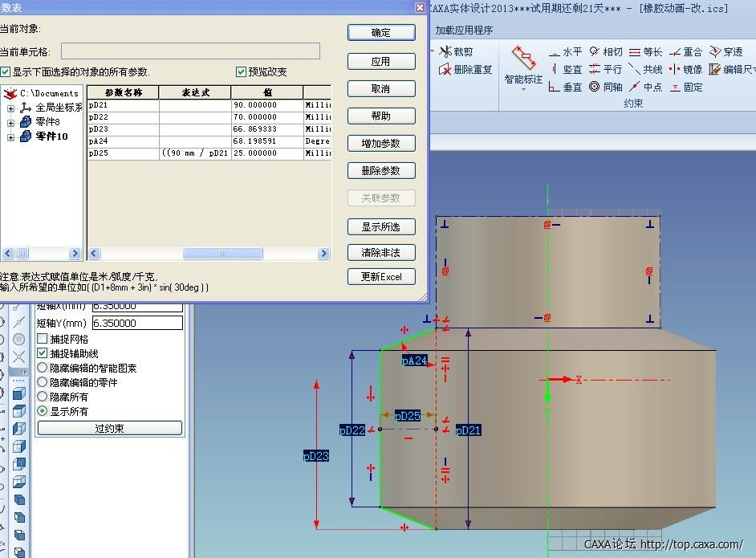This screenshot has height=558, width=756.
Task: Apply the 共线 (collinear) constraint
Action: click(645, 69)
